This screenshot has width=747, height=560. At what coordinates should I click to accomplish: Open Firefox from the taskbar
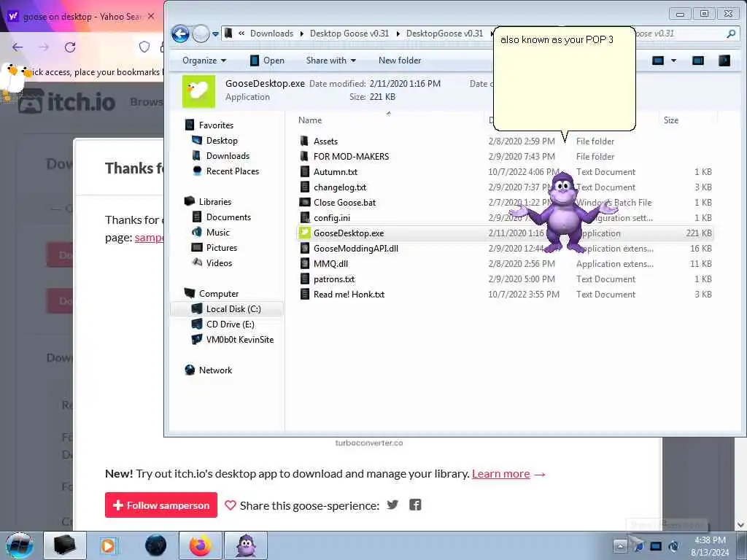click(201, 545)
